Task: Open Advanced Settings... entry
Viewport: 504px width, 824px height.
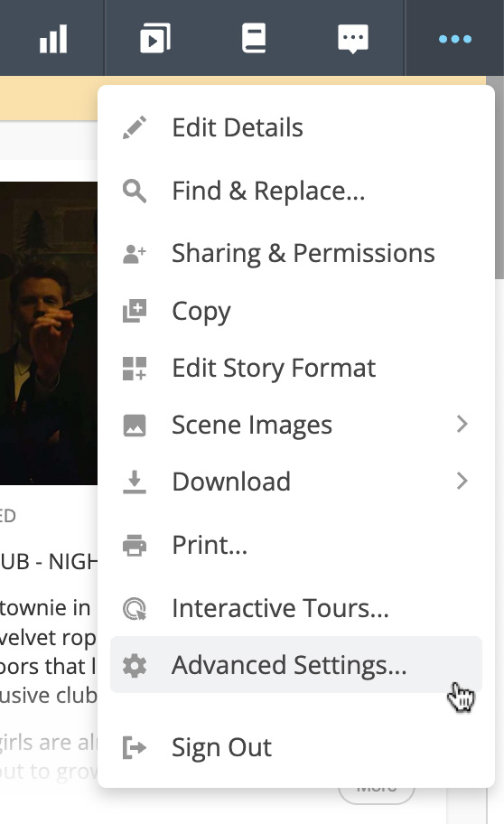Action: pyautogui.click(x=296, y=665)
